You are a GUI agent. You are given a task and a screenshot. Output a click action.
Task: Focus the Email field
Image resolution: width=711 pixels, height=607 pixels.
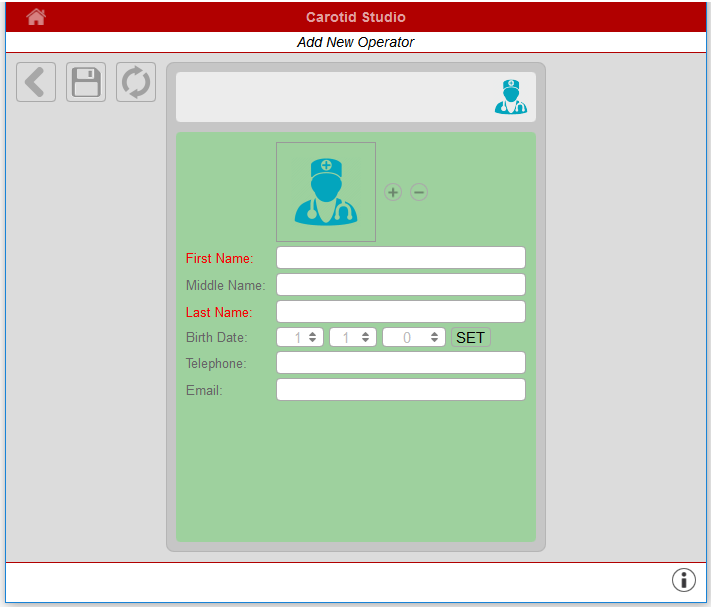pos(401,390)
